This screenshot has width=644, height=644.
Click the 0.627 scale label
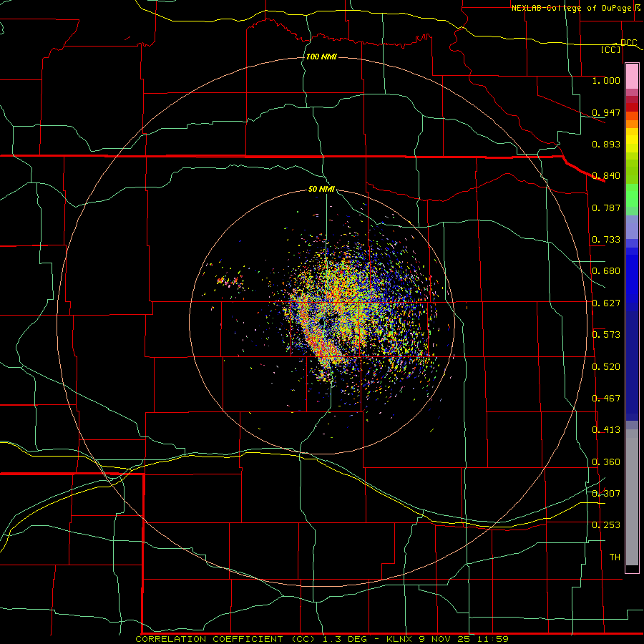[606, 303]
